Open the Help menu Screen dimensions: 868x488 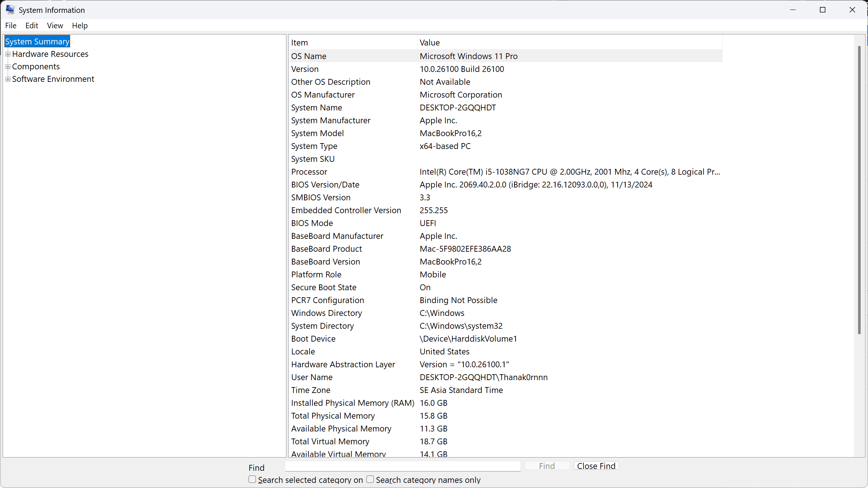click(x=80, y=26)
